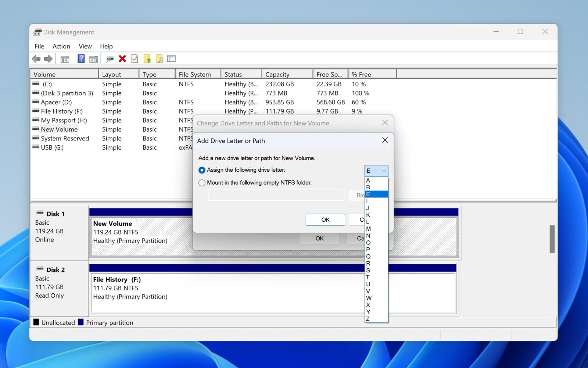Select 'Assign the following drive letter' radio button
This screenshot has height=368, width=588.
tap(202, 170)
